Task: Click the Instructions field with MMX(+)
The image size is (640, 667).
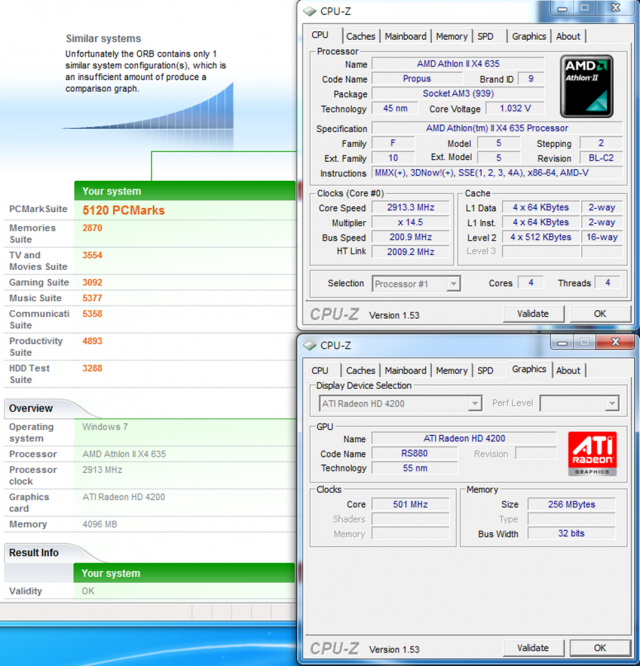Action: 497,173
